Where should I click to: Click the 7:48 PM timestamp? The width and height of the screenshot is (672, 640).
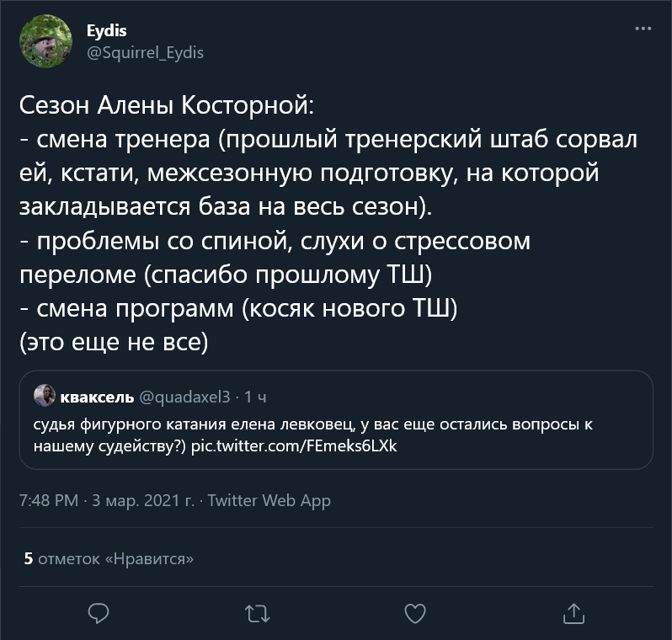click(x=48, y=500)
